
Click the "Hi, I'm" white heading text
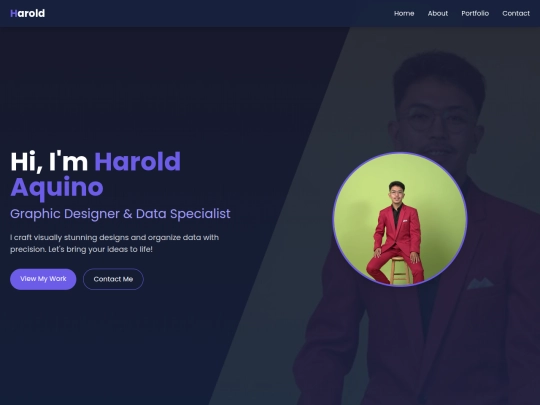click(49, 162)
